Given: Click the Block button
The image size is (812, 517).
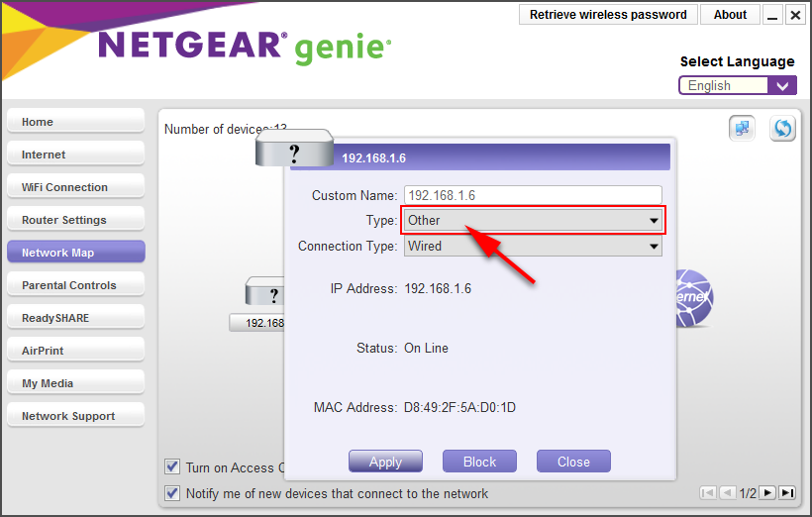Looking at the screenshot, I should (479, 462).
